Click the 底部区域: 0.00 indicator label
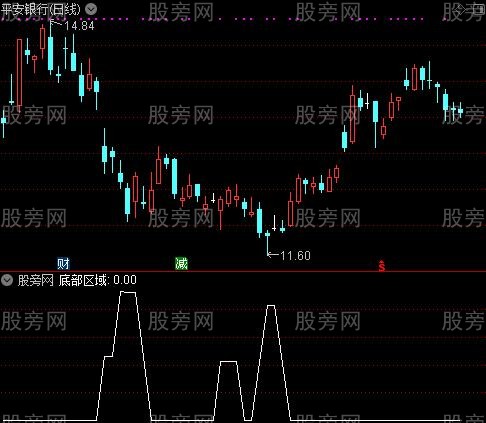This screenshot has height=423, width=486. click(97, 280)
